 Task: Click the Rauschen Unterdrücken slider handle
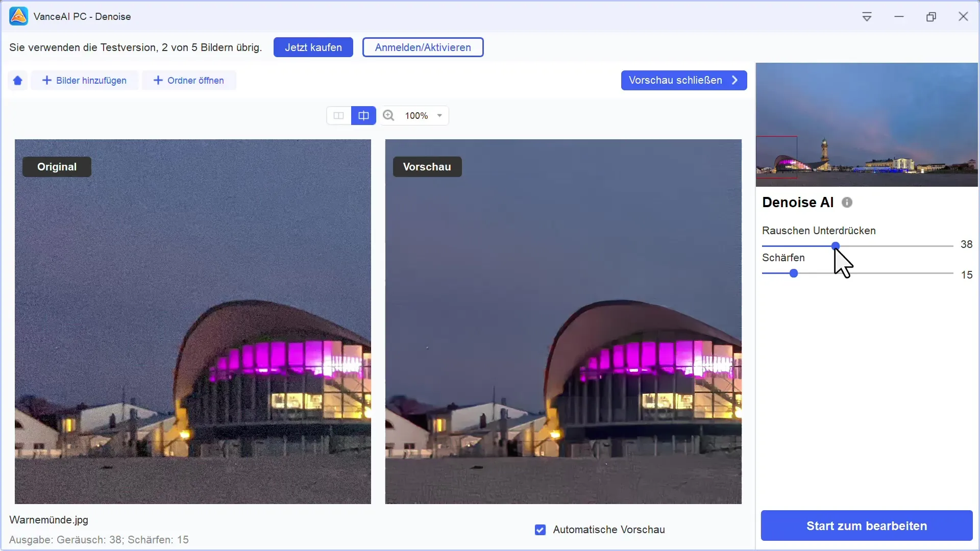(836, 246)
